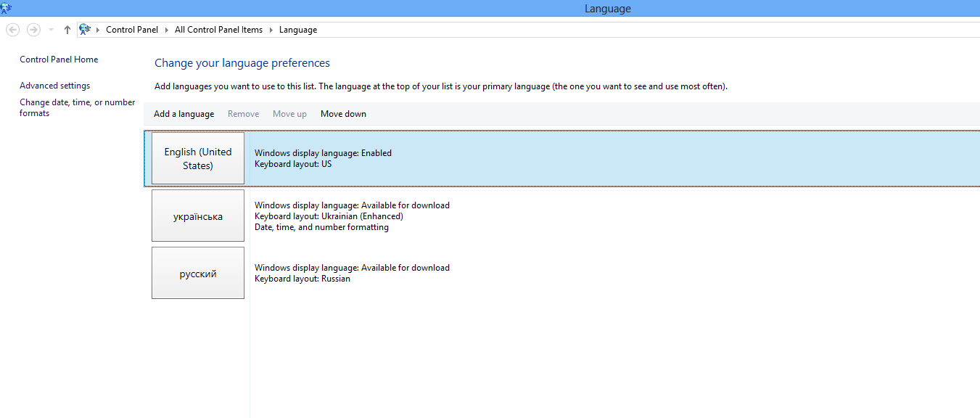Expand the chevron after All Control Panel Items
The height and width of the screenshot is (418, 980).
(x=271, y=29)
